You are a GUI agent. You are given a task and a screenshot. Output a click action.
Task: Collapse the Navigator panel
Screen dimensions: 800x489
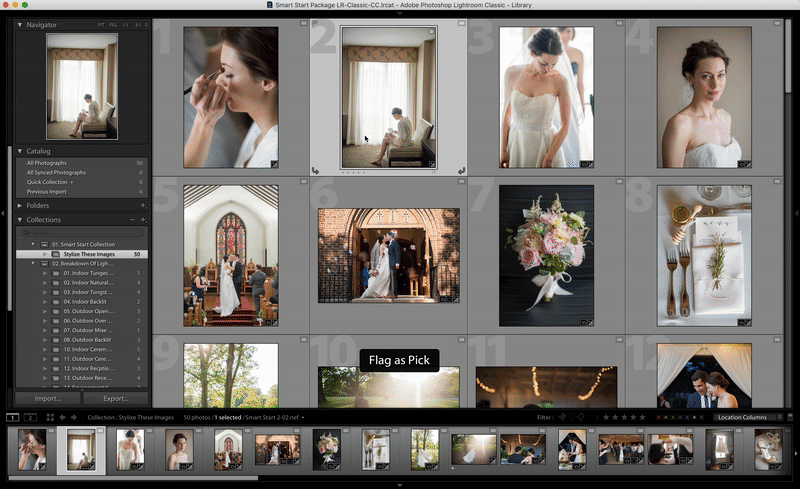[x=20, y=23]
